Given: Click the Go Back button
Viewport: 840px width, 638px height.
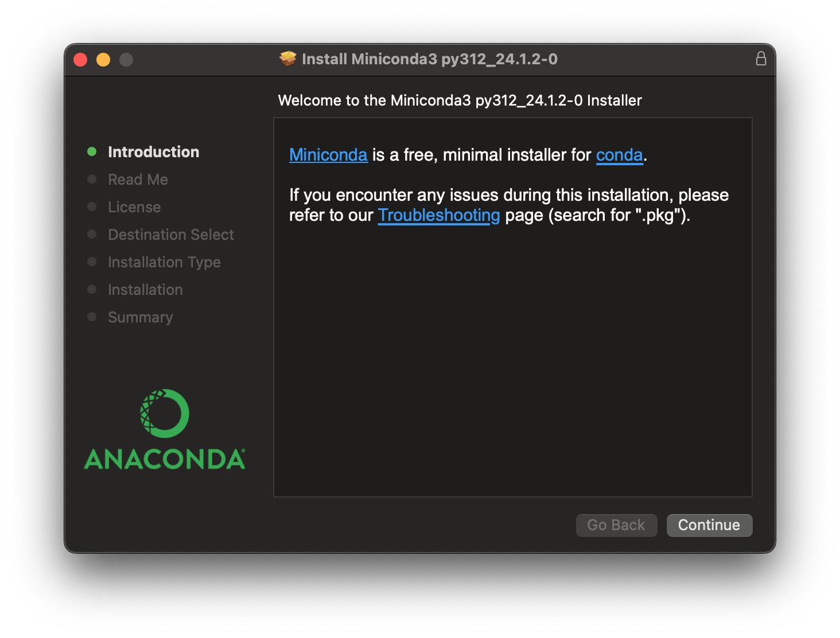Looking at the screenshot, I should 616,525.
